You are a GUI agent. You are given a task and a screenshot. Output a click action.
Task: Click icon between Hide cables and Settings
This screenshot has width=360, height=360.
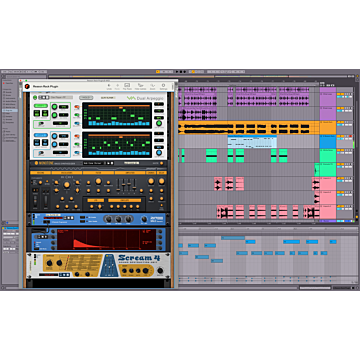pos(152,87)
